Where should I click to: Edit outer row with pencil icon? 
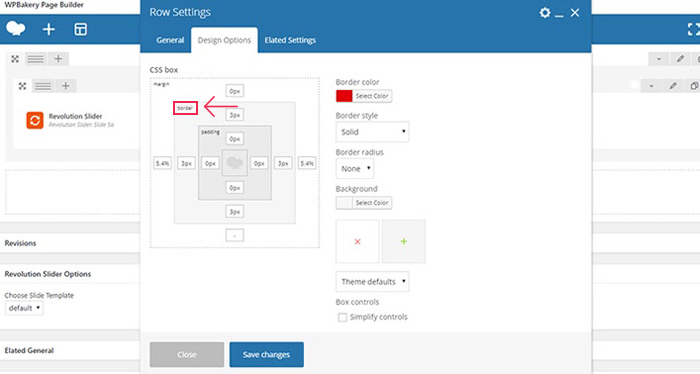click(x=680, y=59)
